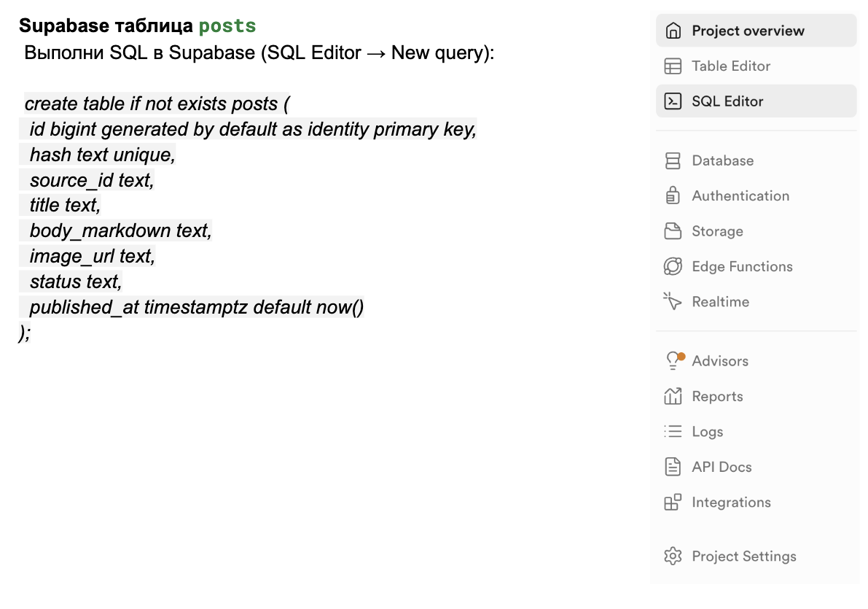This screenshot has height=609, width=868.
Task: Click the Advisors lightbulb icon
Action: [674, 360]
